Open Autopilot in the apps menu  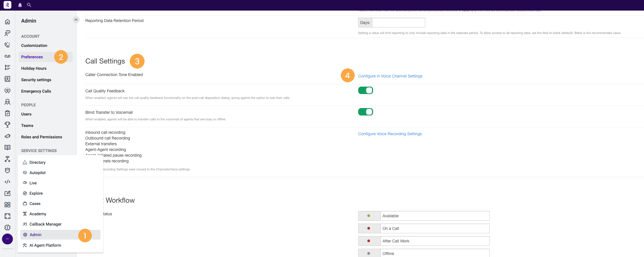coord(60,173)
